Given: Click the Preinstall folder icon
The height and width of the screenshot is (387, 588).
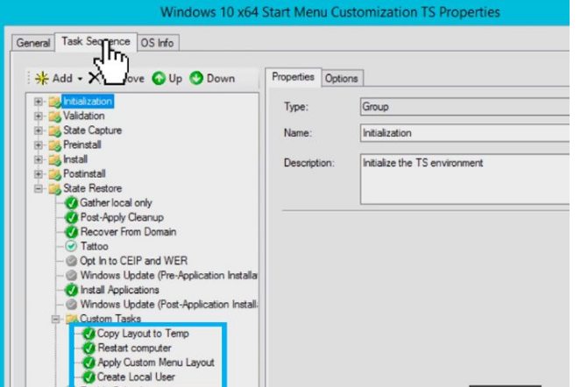Looking at the screenshot, I should (x=54, y=145).
